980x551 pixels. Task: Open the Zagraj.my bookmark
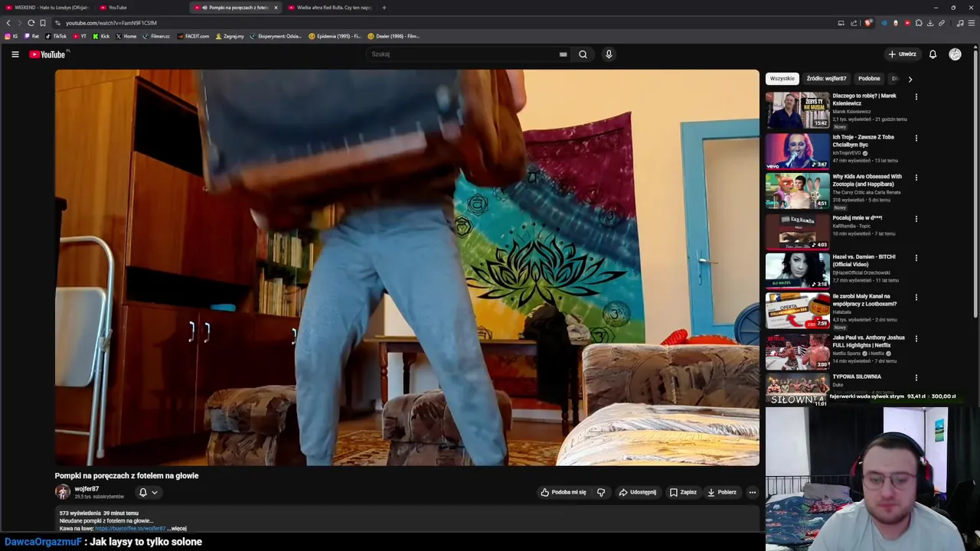[x=230, y=36]
